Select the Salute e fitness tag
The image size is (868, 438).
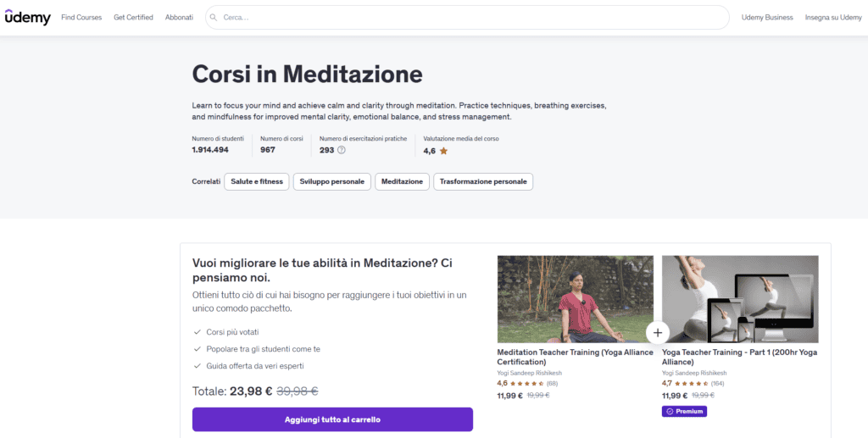tap(256, 181)
